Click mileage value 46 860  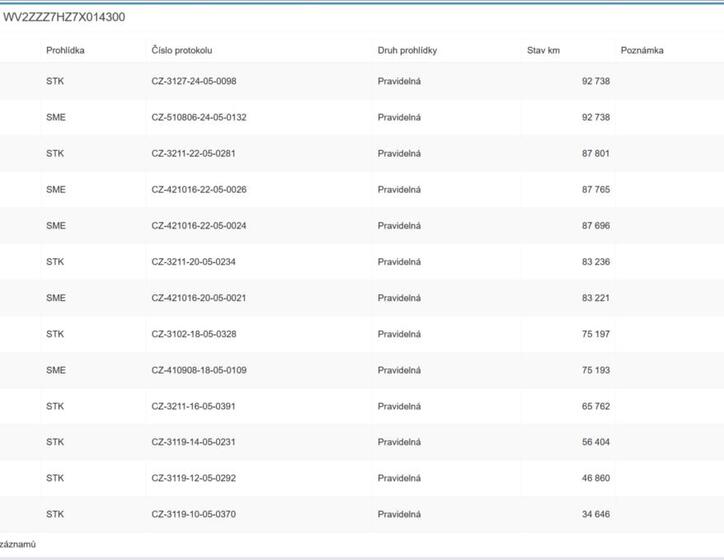pyautogui.click(x=596, y=478)
